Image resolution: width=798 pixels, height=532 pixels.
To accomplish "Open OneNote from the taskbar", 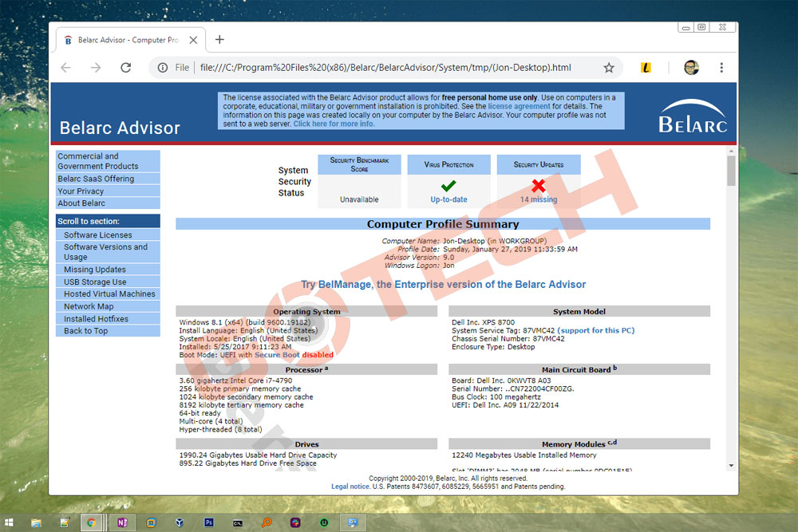I will [122, 522].
